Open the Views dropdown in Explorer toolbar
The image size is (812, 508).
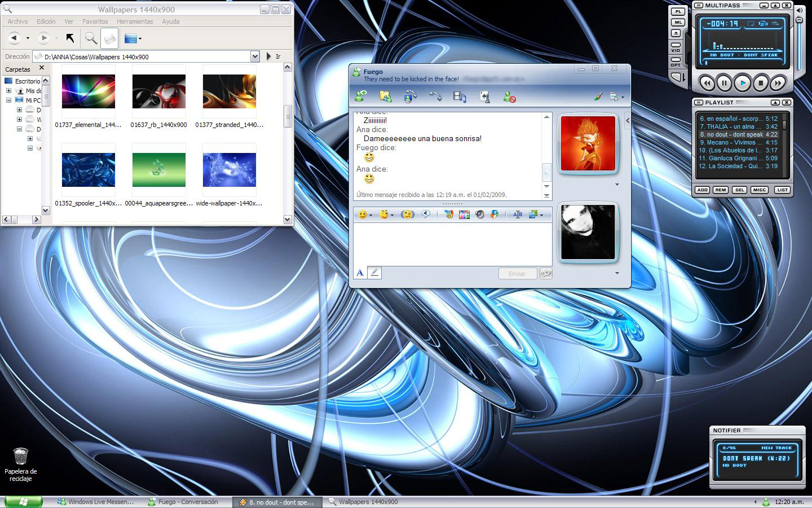[140, 38]
